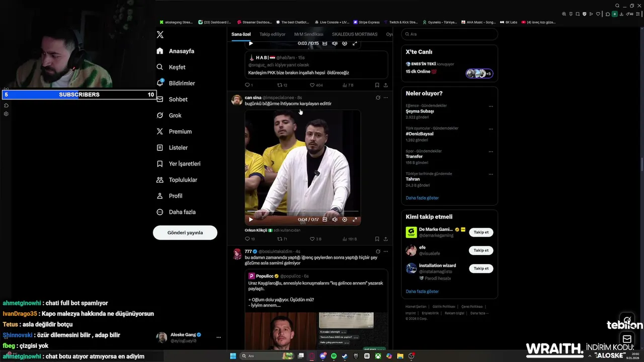Open more options on can sina post

click(x=386, y=98)
